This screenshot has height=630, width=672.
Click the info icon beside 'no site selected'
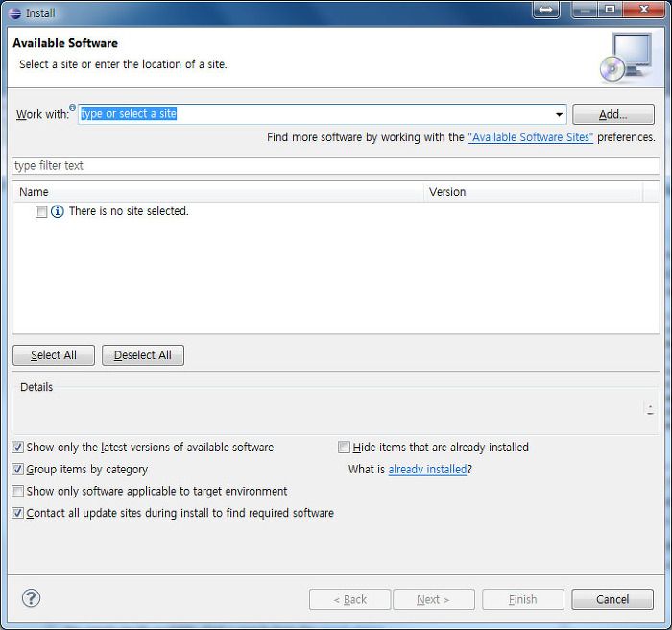(x=58, y=211)
